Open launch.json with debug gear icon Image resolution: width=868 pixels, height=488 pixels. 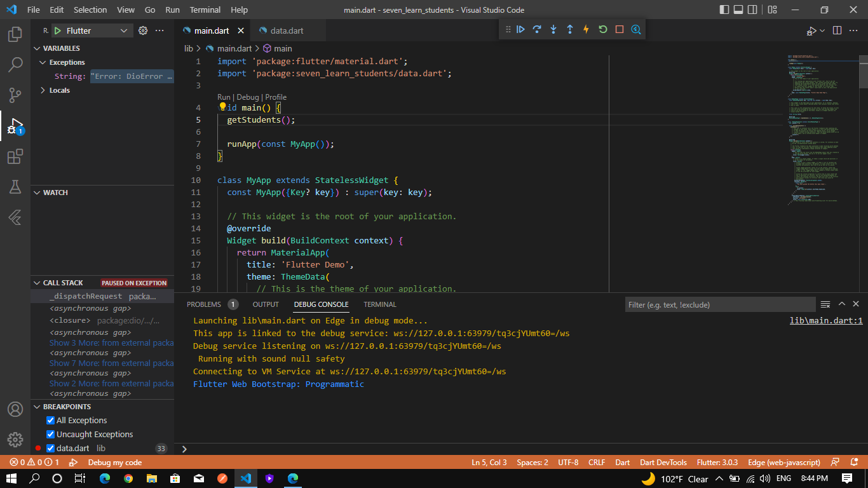pos(143,30)
